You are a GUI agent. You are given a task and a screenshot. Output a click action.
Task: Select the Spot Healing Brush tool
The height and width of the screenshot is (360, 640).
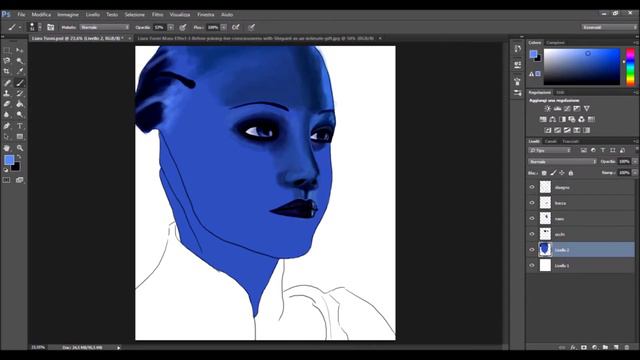(x=7, y=83)
